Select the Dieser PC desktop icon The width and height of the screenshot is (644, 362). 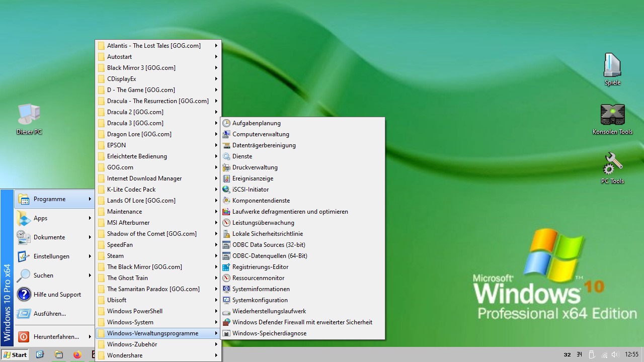tap(29, 120)
